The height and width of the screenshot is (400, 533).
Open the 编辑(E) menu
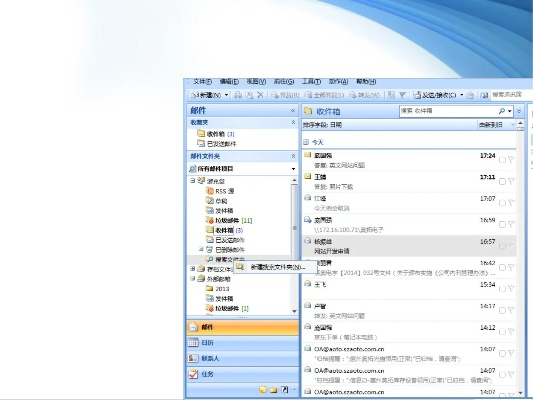(x=229, y=82)
